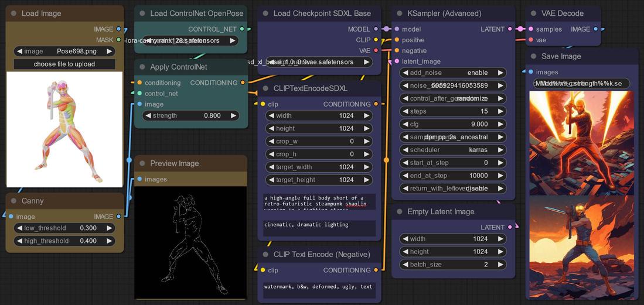Open the scheduler karras selector
The height and width of the screenshot is (305, 644).
click(x=452, y=150)
